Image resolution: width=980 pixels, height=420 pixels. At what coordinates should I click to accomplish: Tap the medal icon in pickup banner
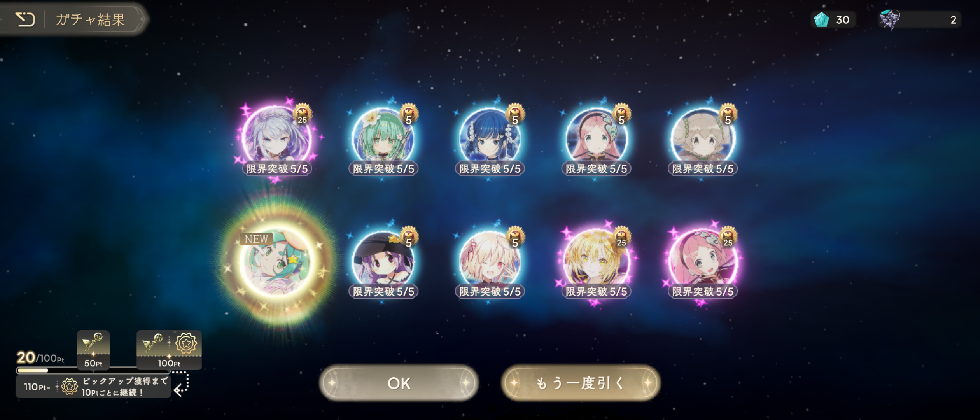coord(70,387)
